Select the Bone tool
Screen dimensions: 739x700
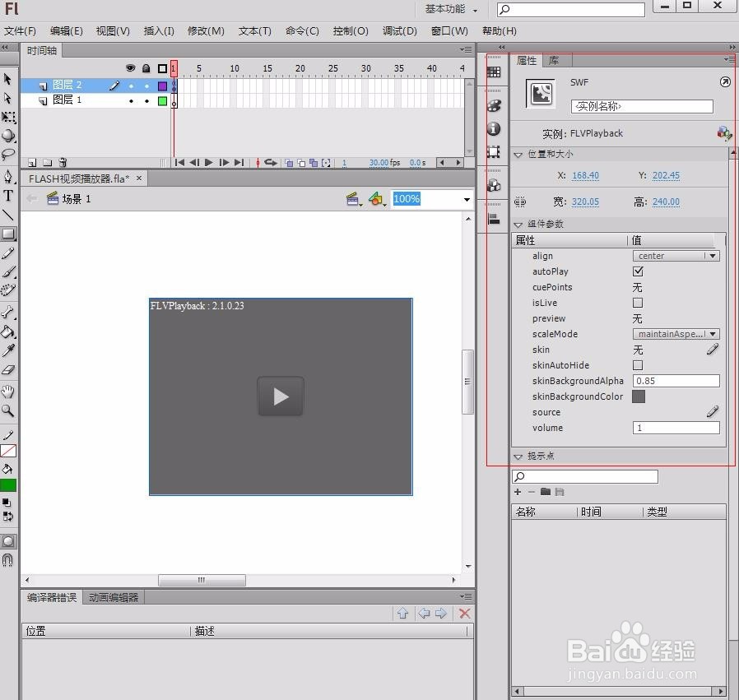[8, 313]
